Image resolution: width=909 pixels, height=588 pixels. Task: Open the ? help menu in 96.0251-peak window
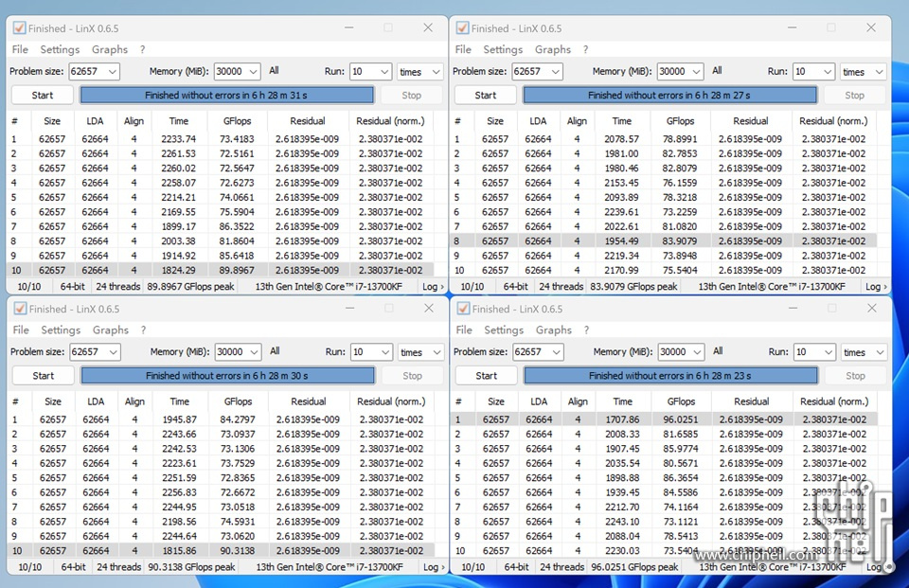[x=587, y=330]
